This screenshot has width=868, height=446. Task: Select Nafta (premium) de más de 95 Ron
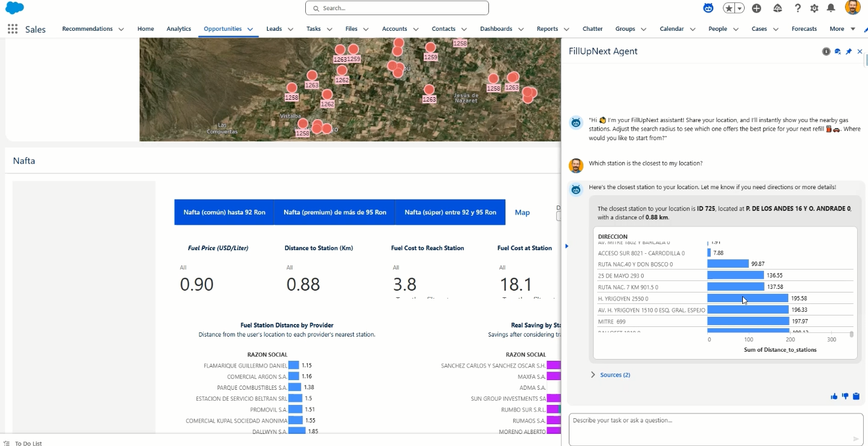point(335,213)
